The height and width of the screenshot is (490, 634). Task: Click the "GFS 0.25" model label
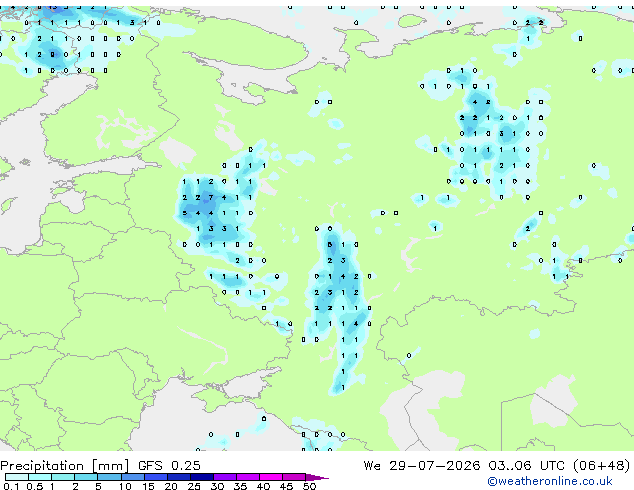click(x=169, y=466)
